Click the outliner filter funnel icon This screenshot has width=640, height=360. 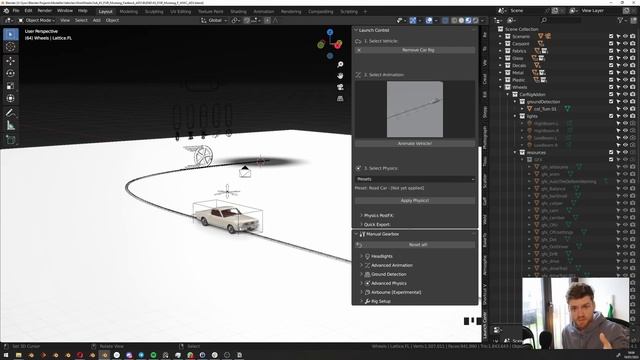pyautogui.click(x=620, y=20)
